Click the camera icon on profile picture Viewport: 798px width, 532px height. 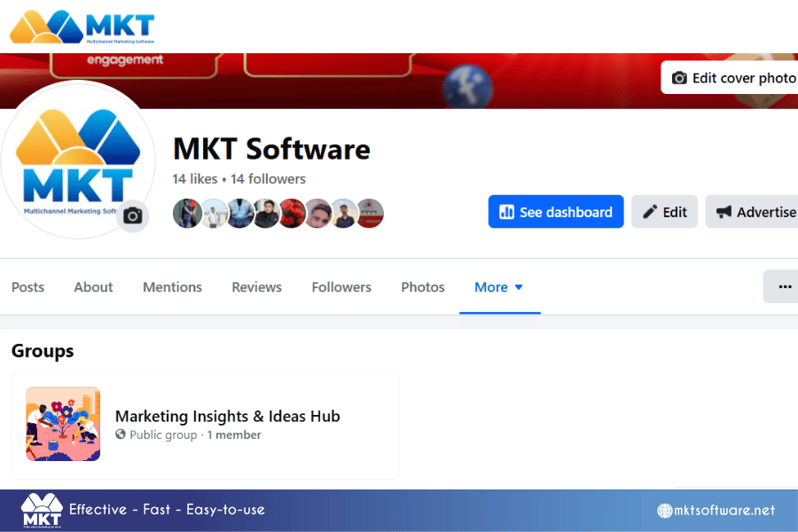(x=133, y=215)
